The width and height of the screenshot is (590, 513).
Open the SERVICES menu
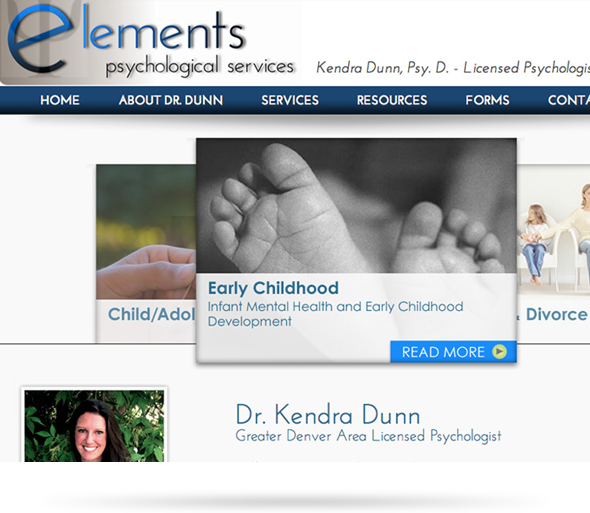[290, 100]
